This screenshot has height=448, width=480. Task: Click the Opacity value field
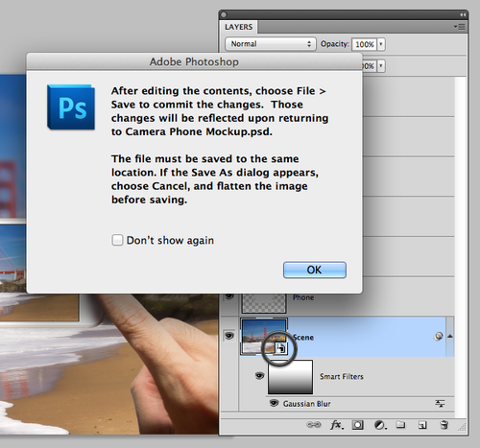pyautogui.click(x=365, y=44)
